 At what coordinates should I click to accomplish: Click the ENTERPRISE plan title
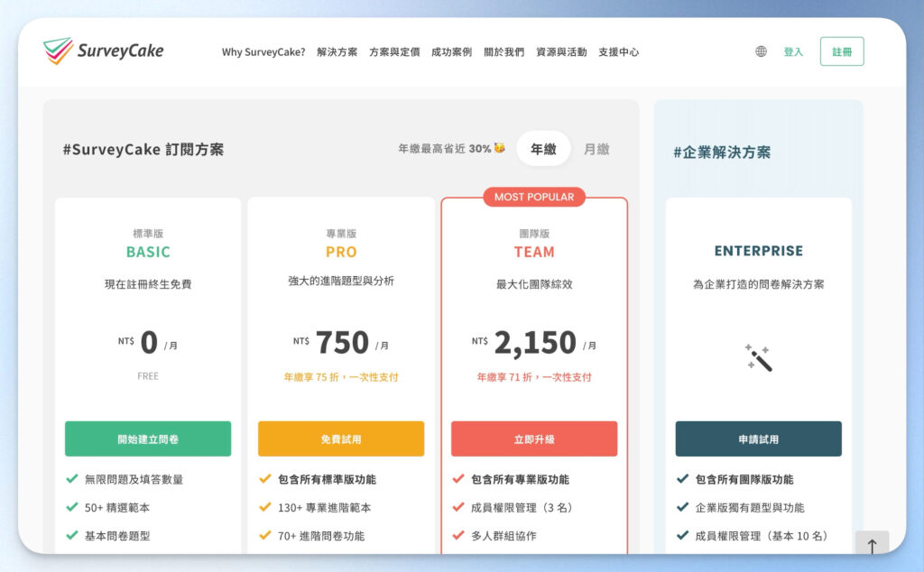click(x=758, y=251)
